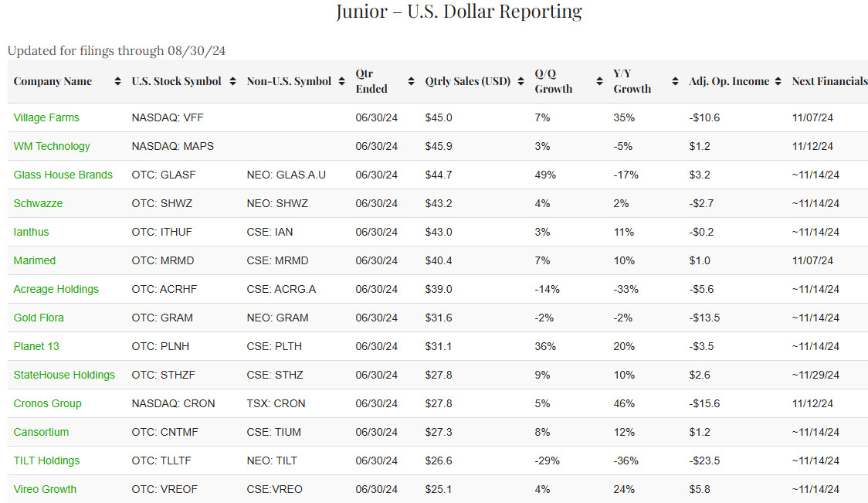Select the Ianthus link
The image size is (868, 503).
[31, 232]
